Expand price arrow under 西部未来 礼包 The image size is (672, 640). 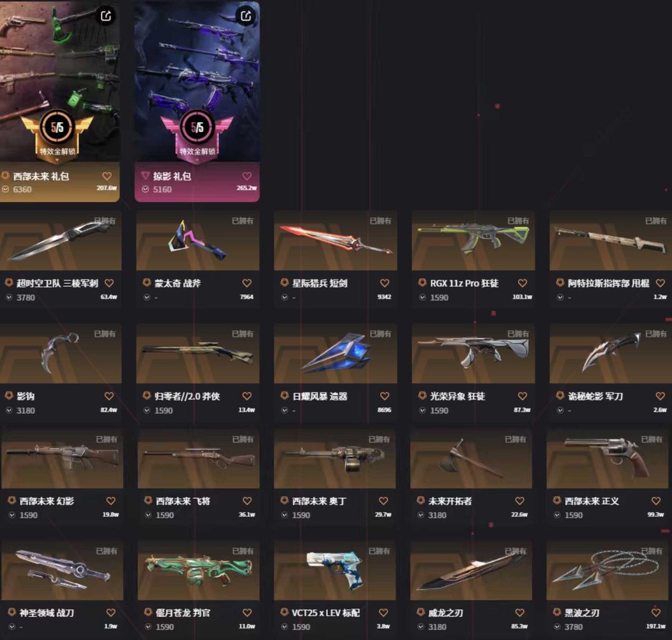coord(6,189)
